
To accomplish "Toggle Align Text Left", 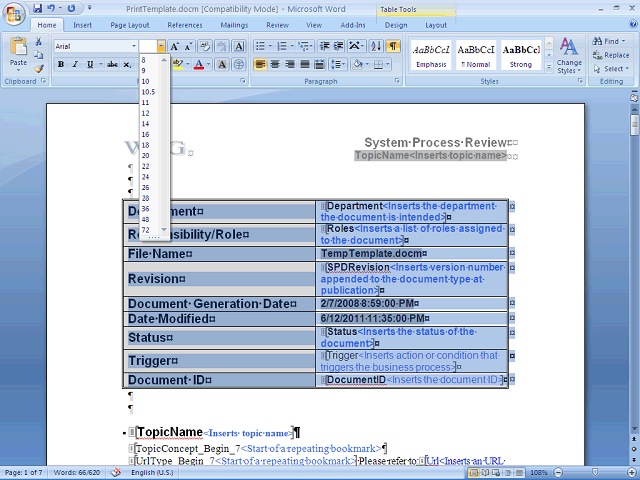I will click(x=260, y=64).
